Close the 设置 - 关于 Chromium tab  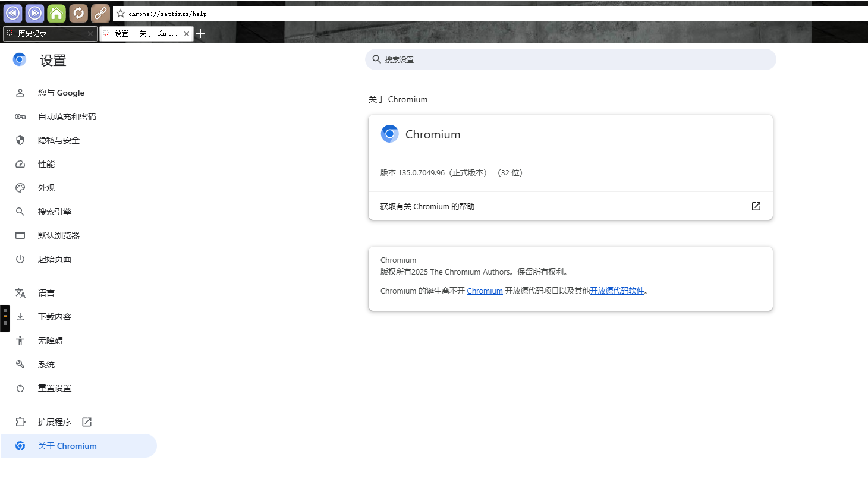click(187, 34)
